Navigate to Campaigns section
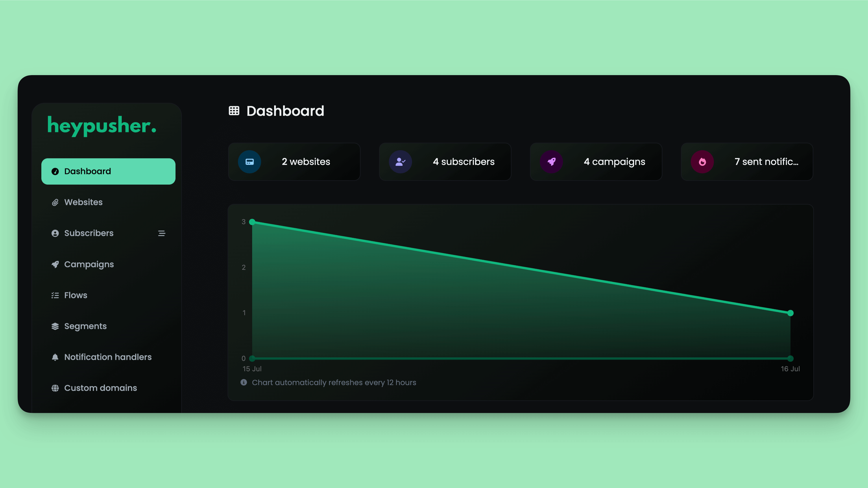The image size is (868, 488). [x=89, y=264]
